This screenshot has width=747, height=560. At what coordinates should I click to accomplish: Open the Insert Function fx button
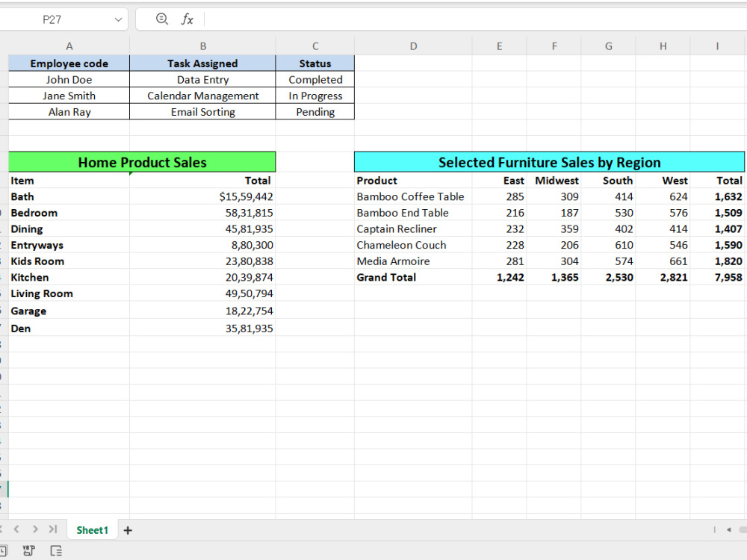click(x=187, y=19)
